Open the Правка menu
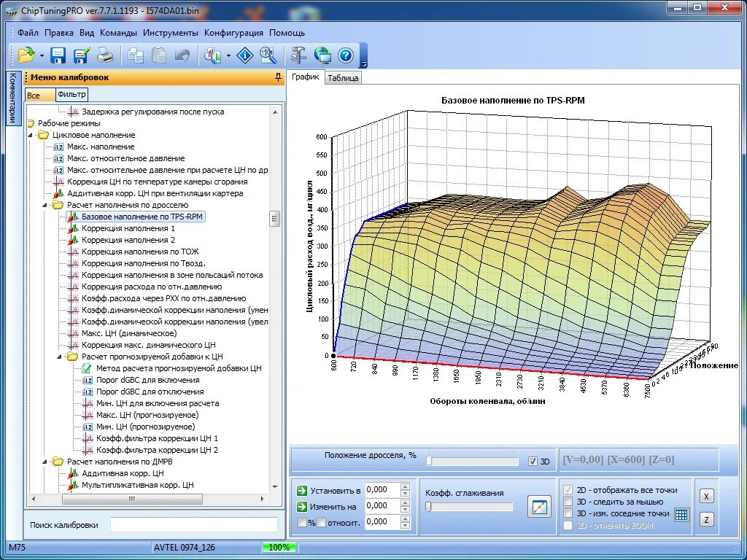 click(x=59, y=33)
